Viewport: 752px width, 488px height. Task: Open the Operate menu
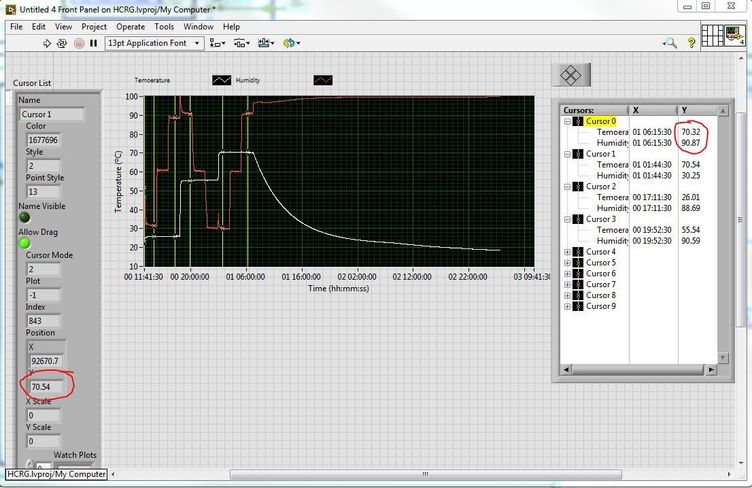click(130, 27)
